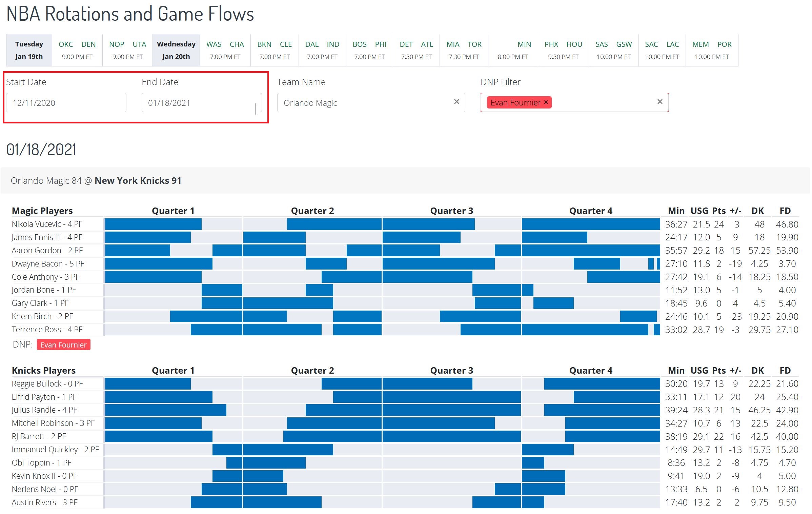812x514 pixels.
Task: Open the Team Name Orlando Magic dropdown
Action: click(371, 102)
